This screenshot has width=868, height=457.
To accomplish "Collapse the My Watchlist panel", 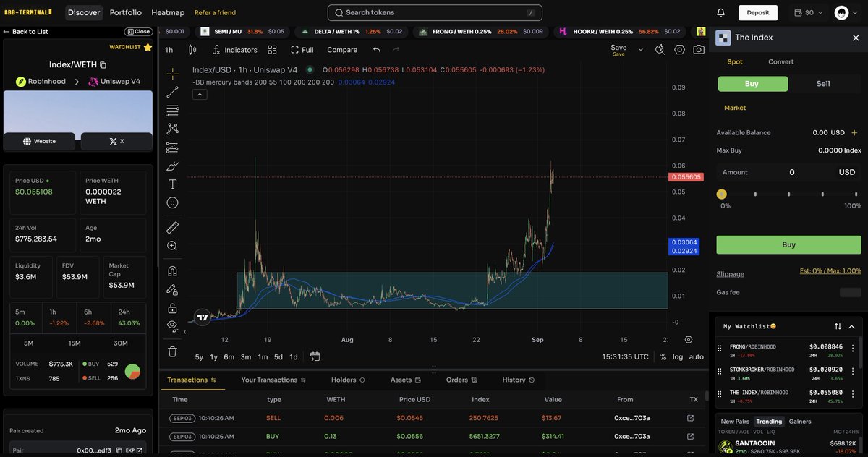I will pos(851,326).
